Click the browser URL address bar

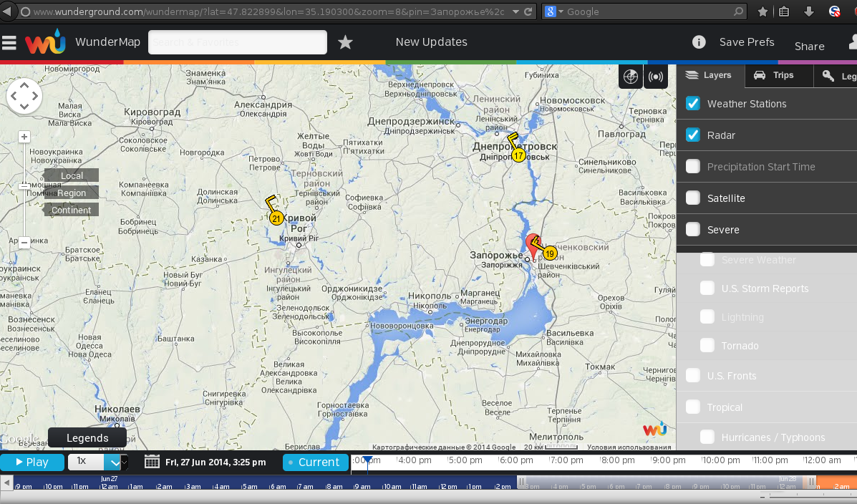pos(268,11)
